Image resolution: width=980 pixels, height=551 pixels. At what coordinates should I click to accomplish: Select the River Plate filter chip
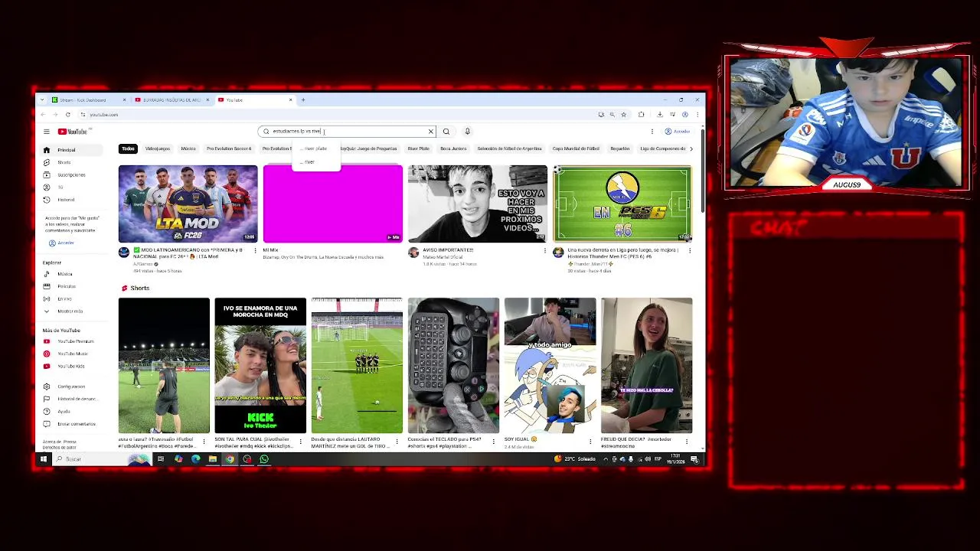pos(418,148)
